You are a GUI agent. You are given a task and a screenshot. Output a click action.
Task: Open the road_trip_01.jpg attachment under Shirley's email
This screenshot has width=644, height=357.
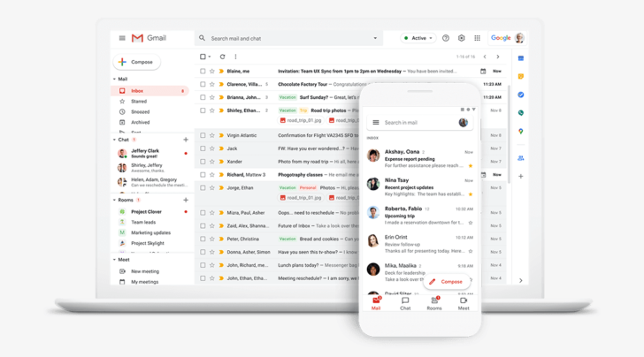(x=301, y=120)
